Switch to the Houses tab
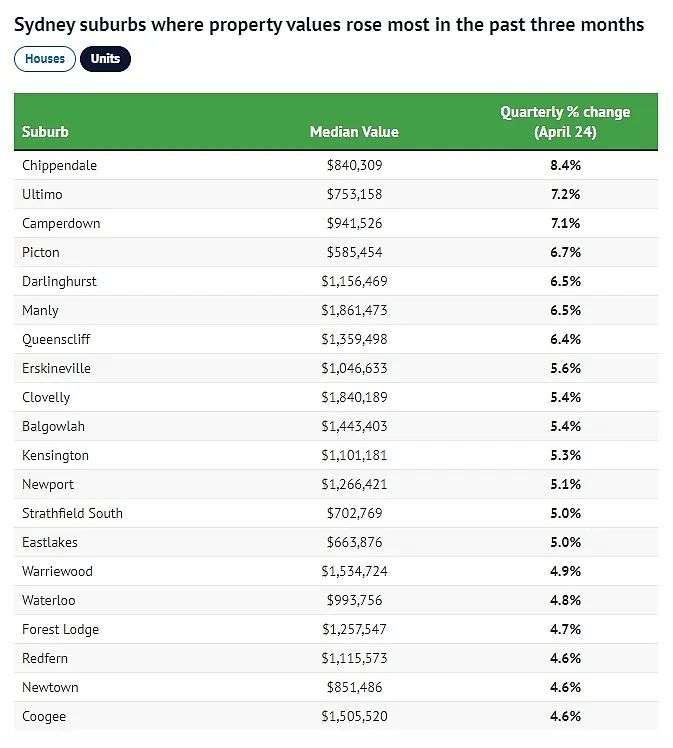 (45, 59)
